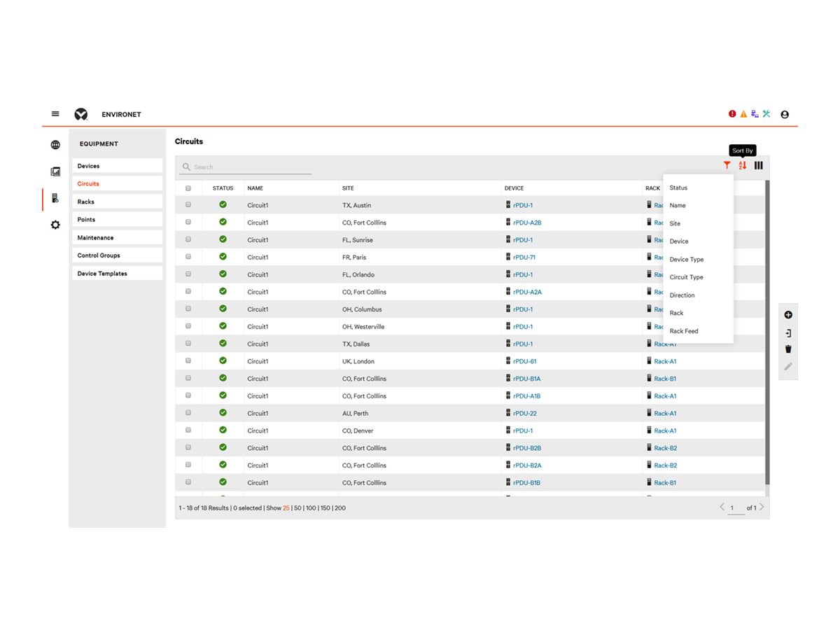The image size is (840, 630).
Task: Click the add circuit plus icon
Action: click(x=788, y=314)
